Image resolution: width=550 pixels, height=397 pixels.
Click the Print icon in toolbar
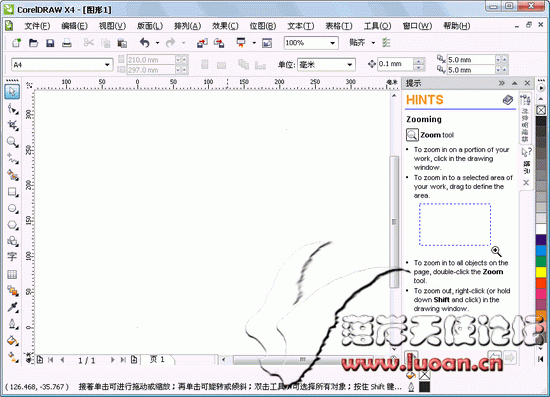point(67,43)
